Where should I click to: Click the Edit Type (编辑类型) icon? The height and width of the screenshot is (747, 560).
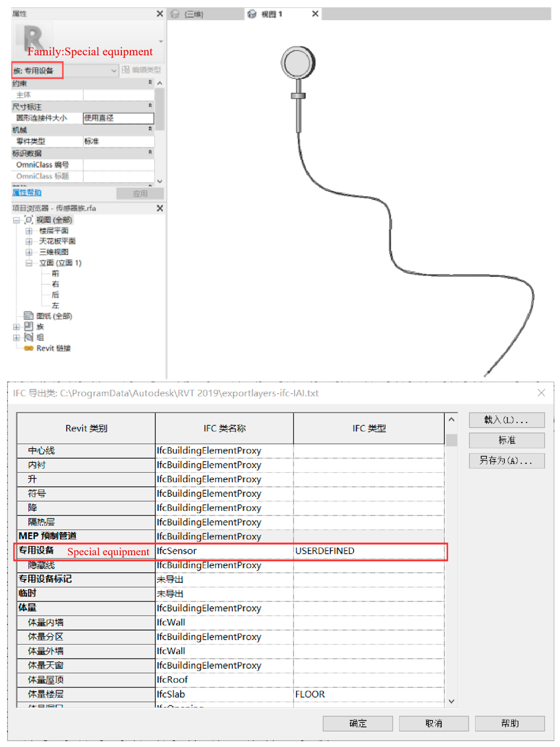coord(126,70)
